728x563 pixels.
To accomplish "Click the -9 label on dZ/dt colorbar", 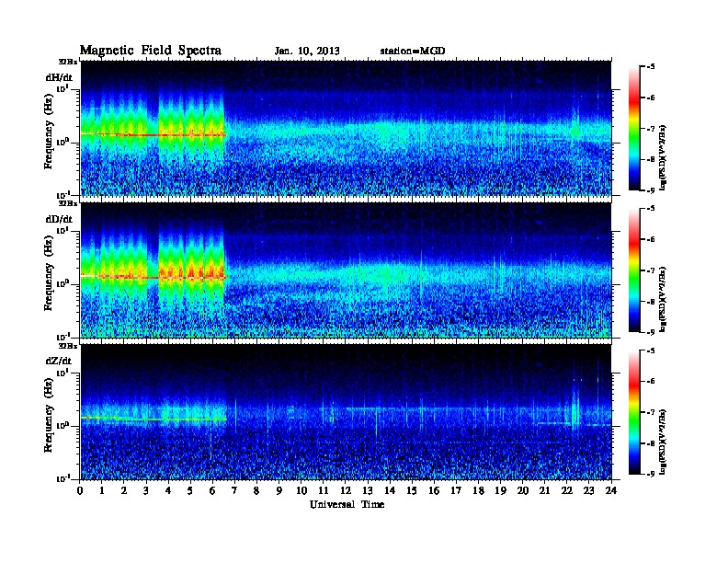I will pos(651,475).
